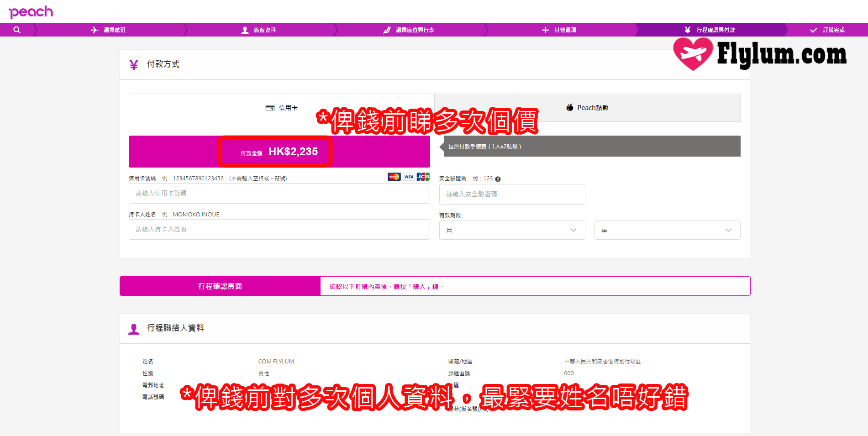Select the 信用卡 credit card payment tab

[x=282, y=108]
